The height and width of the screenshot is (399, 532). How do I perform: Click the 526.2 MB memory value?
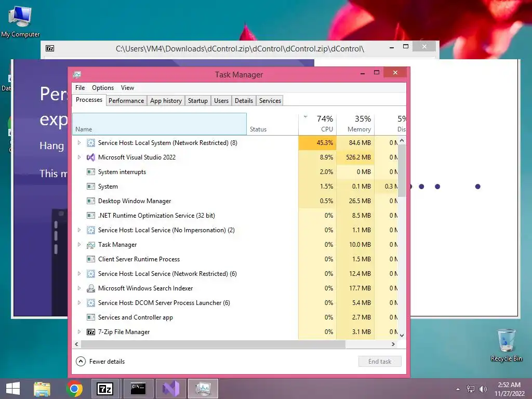coord(355,157)
